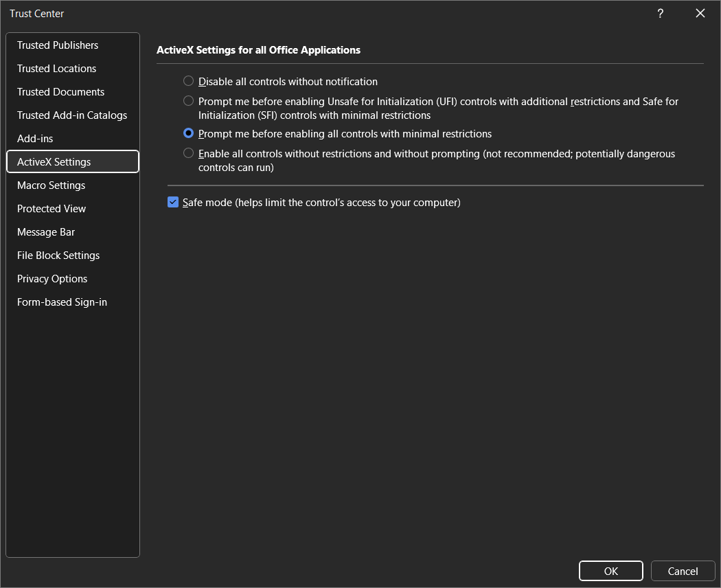The height and width of the screenshot is (588, 721).
Task: Switch to Trusted Locations settings
Action: pyautogui.click(x=56, y=69)
